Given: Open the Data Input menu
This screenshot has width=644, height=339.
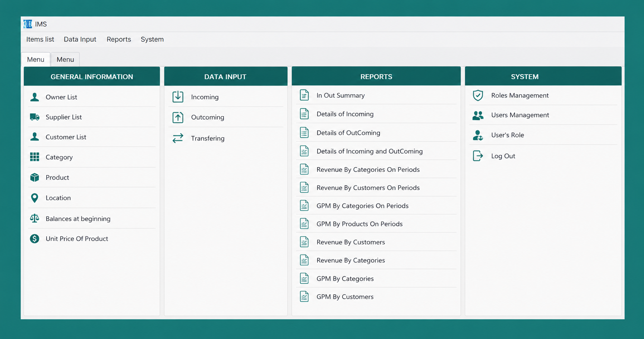Looking at the screenshot, I should click(80, 39).
